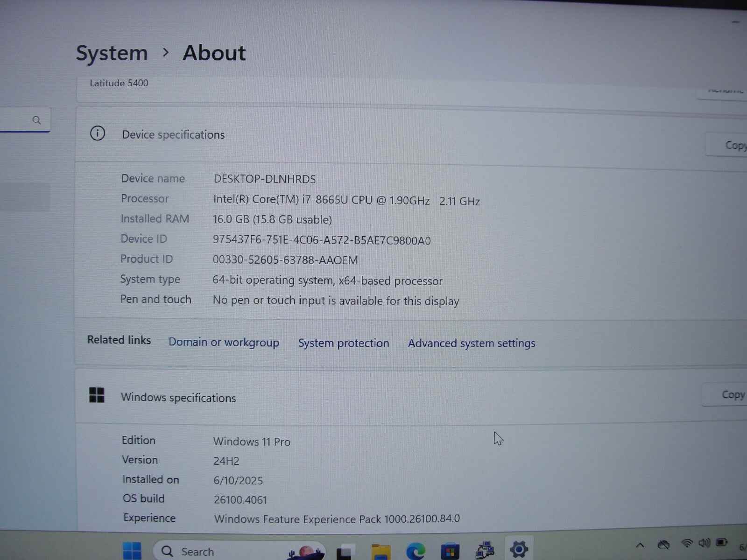Open Advanced system settings
Image resolution: width=747 pixels, height=560 pixels.
pyautogui.click(x=471, y=343)
